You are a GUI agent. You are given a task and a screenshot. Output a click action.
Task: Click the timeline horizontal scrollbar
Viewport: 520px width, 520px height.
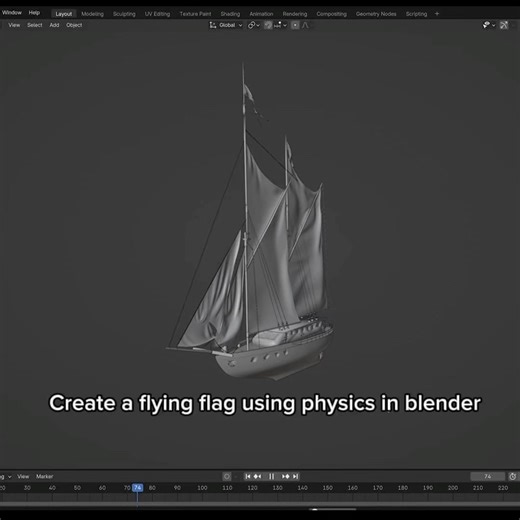(x=260, y=503)
